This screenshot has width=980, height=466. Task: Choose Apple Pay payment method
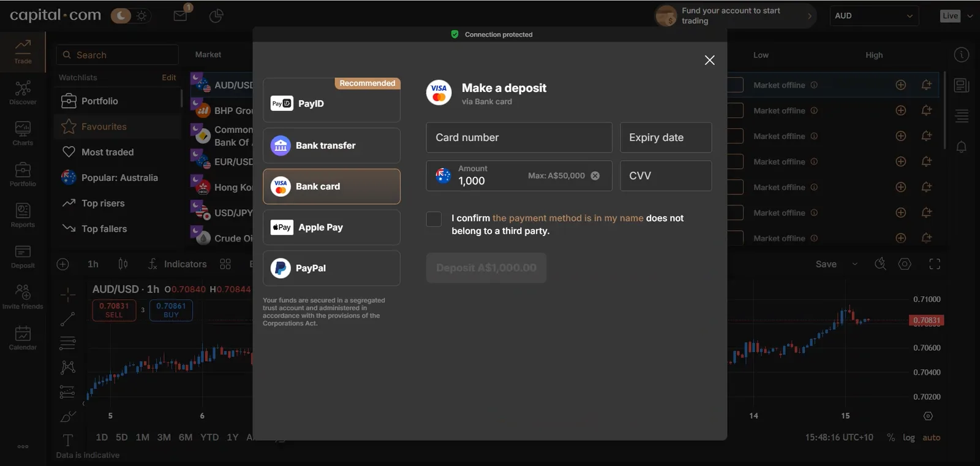tap(331, 227)
